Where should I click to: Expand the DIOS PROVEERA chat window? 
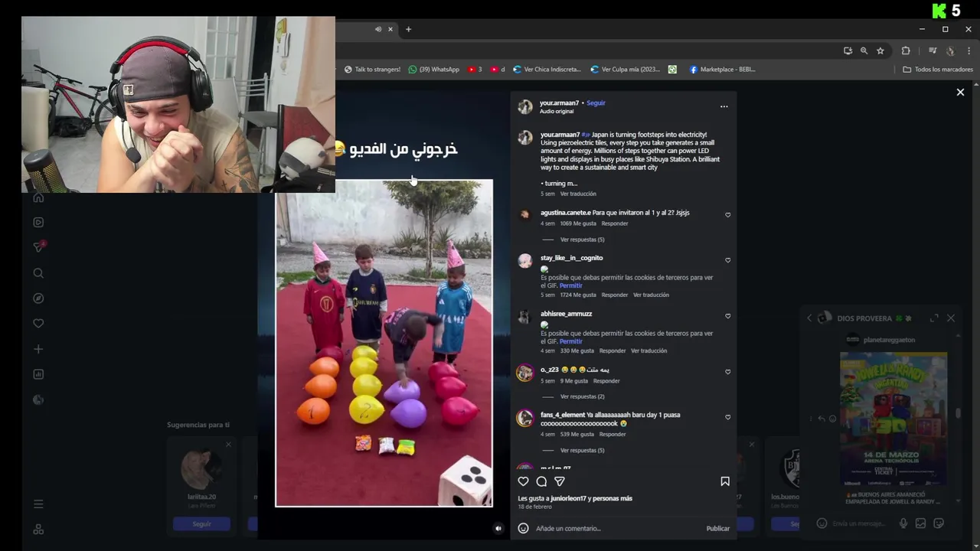pos(934,318)
